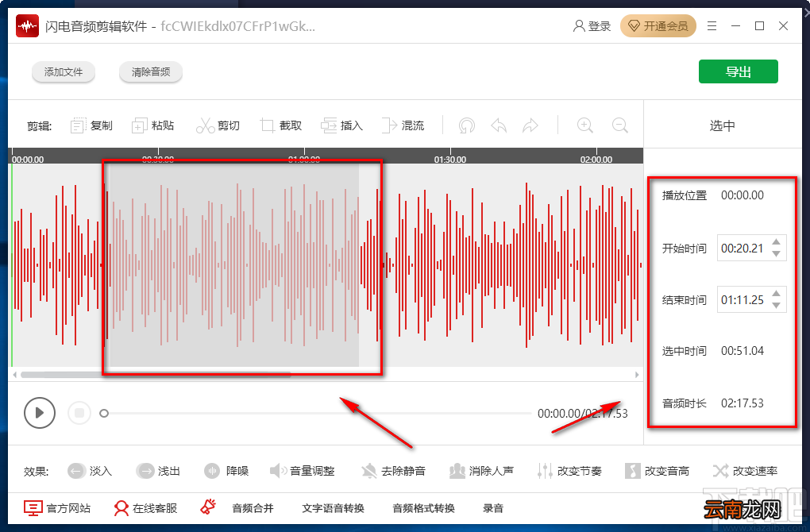
Task: Select the 截取 crop tool
Action: click(280, 125)
